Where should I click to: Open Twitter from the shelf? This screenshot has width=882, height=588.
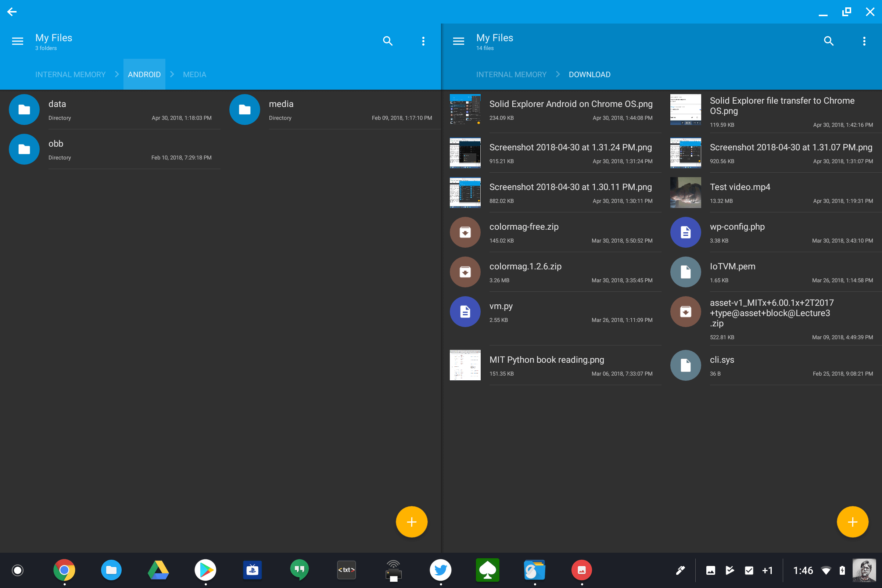441,570
